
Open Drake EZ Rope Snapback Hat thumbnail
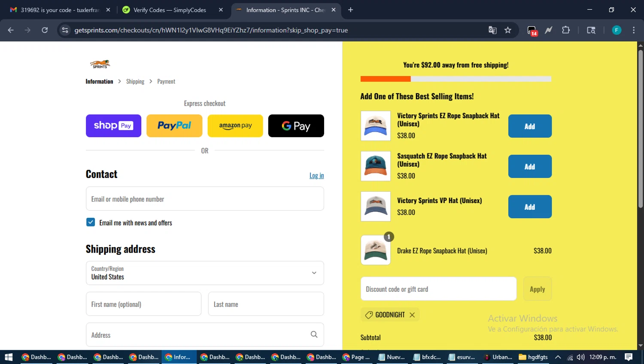pos(376,250)
